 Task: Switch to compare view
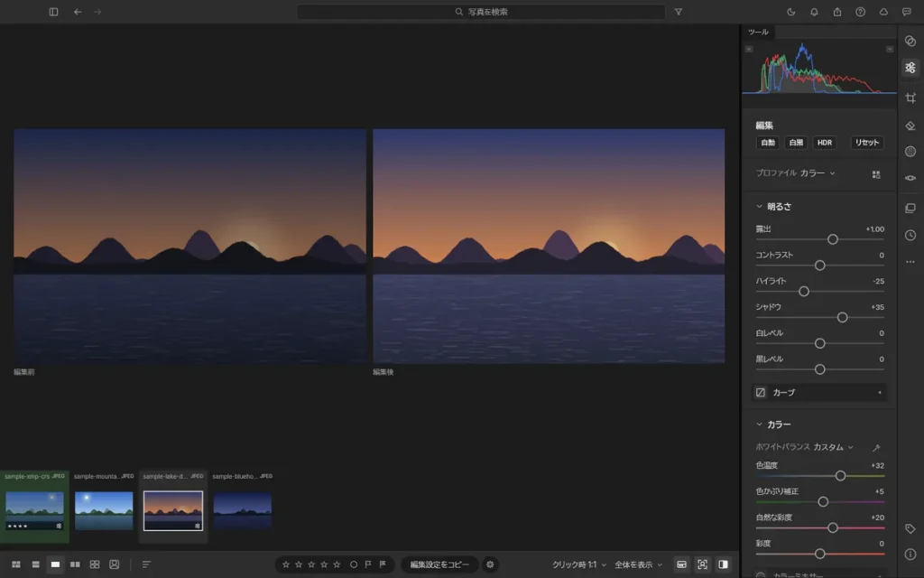(75, 564)
